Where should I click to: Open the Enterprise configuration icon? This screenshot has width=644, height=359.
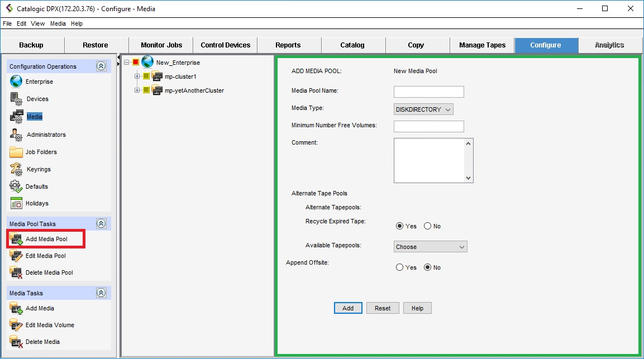pyautogui.click(x=16, y=82)
